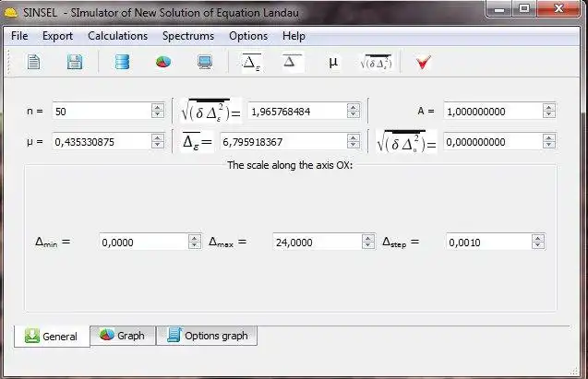Click the new document toolbar icon
This screenshot has height=379, width=588.
(34, 62)
